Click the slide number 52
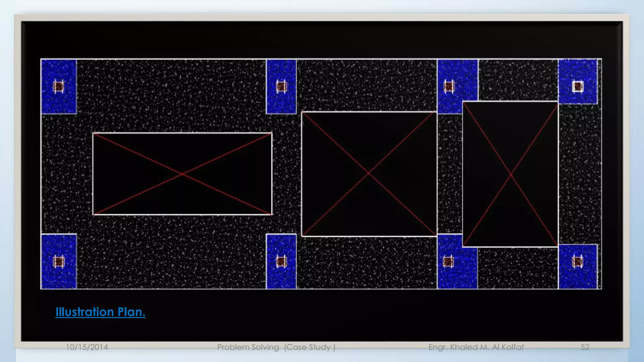Screen dimensions: 644x362 [585, 347]
